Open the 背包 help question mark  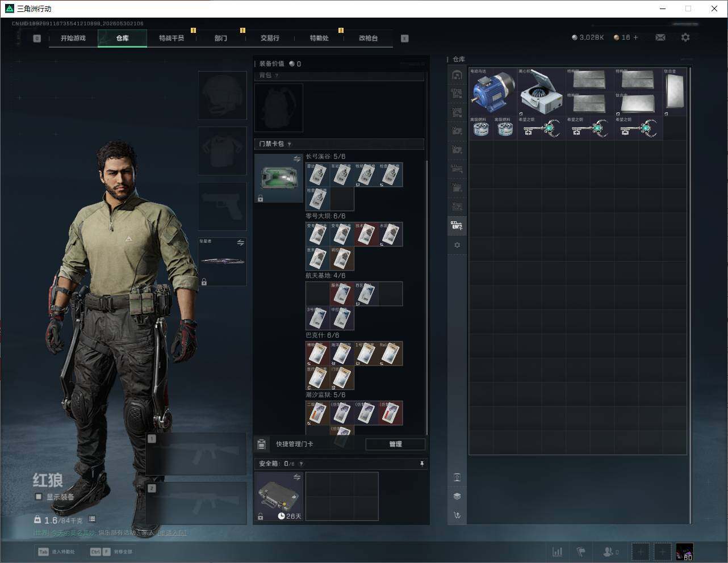(x=277, y=75)
